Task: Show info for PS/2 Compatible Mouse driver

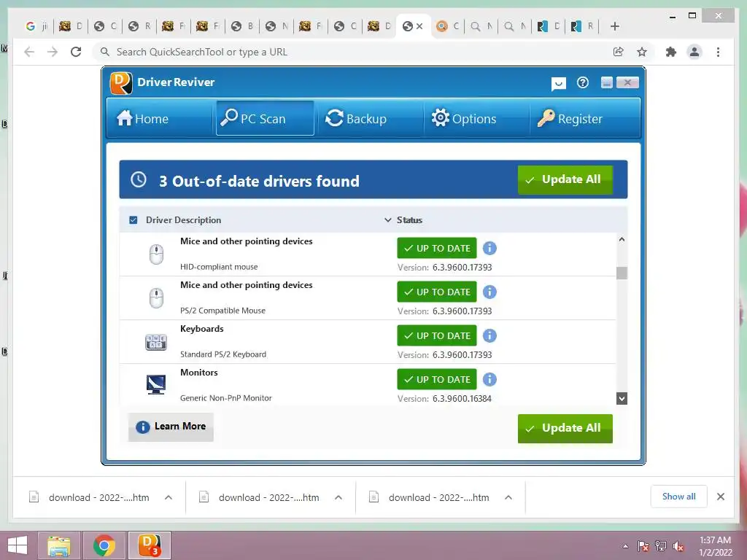Action: point(489,292)
